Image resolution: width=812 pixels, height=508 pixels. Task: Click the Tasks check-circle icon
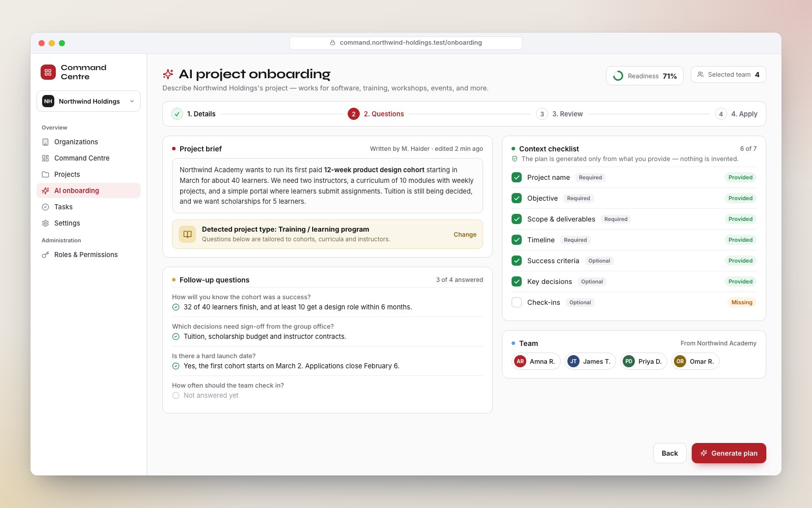point(45,207)
